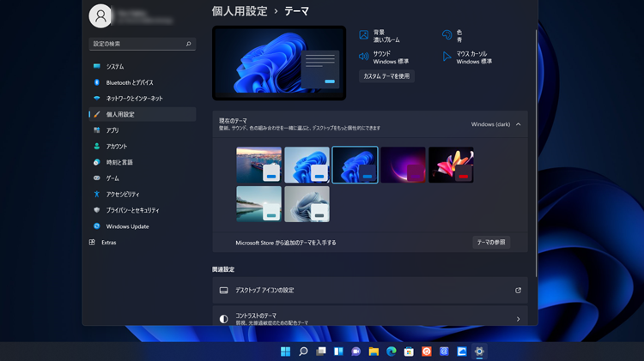Launch Microsoft Edge from the taskbar
644x361 pixels.
click(x=392, y=352)
